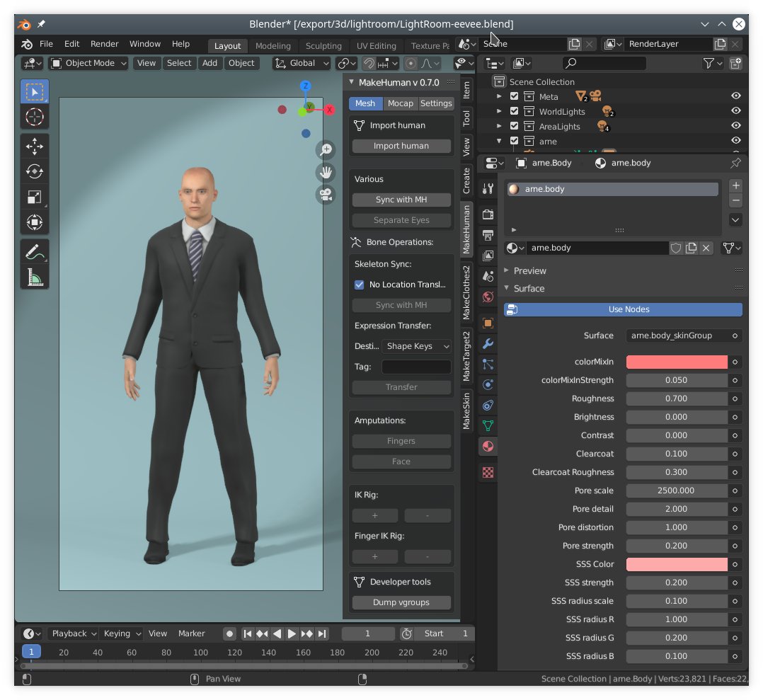Viewport: 763px width, 700px height.
Task: Open the World properties tab
Action: [x=488, y=297]
